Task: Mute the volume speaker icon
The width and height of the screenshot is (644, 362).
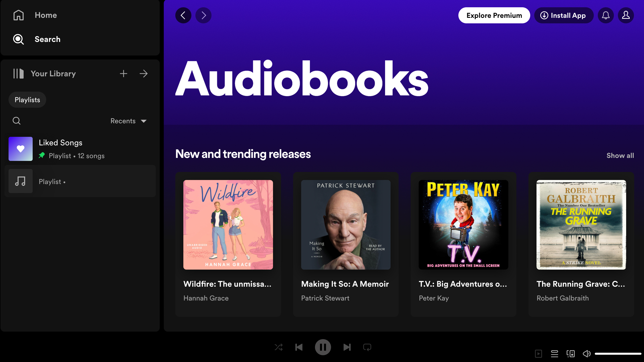Action: click(x=587, y=353)
